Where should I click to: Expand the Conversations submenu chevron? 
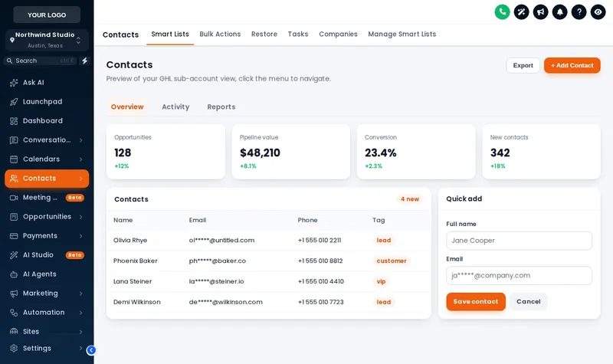tap(81, 140)
